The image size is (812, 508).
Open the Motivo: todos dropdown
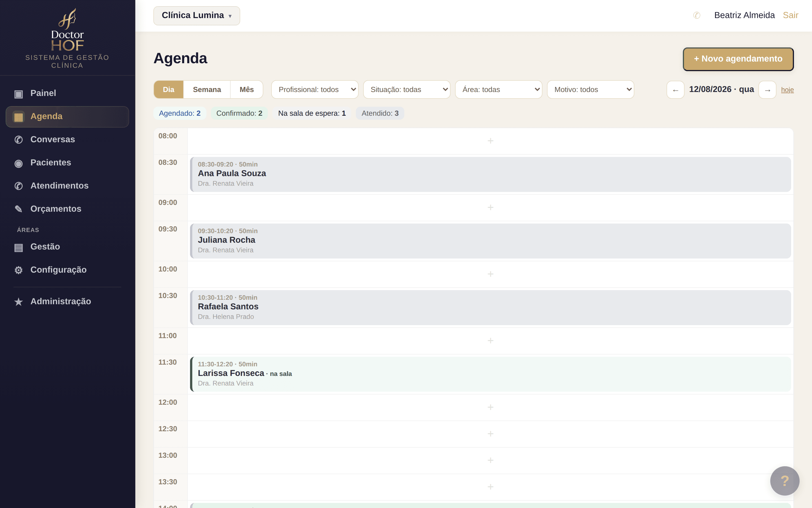pyautogui.click(x=591, y=90)
